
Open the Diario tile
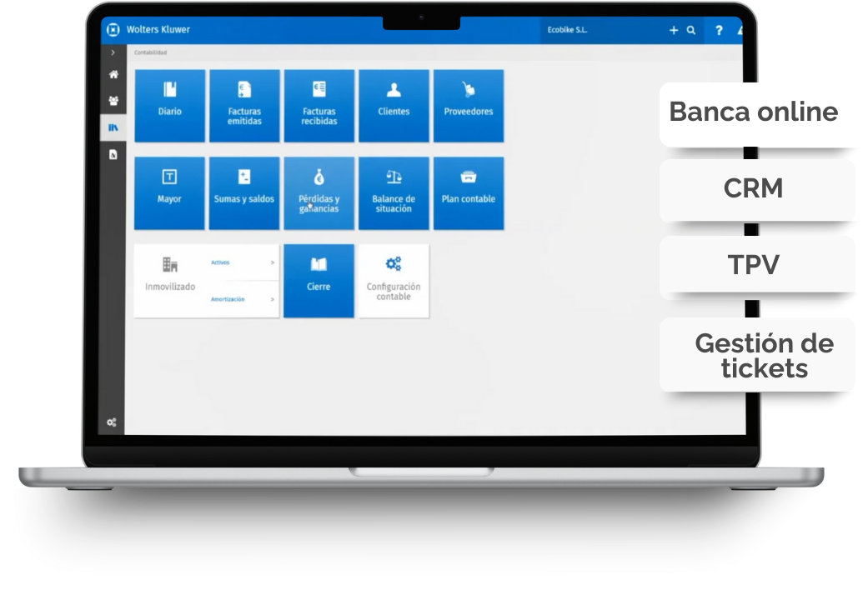coord(169,105)
